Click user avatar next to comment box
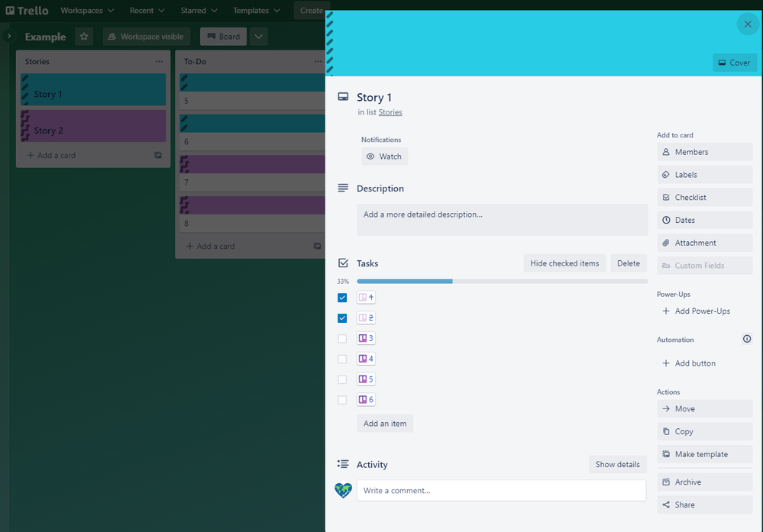The height and width of the screenshot is (532, 763). coord(343,490)
